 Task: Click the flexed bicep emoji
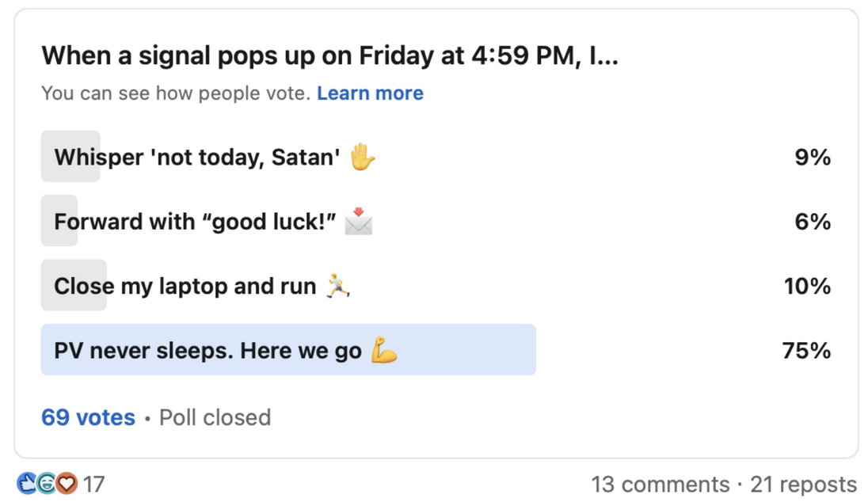pos(384,350)
